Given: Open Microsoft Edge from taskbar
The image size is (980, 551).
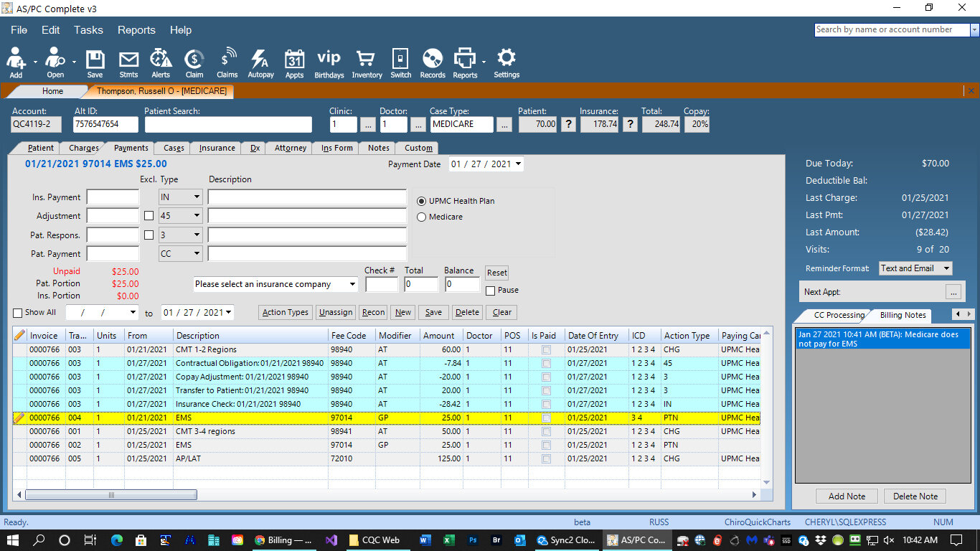Looking at the screenshot, I should point(116,540).
